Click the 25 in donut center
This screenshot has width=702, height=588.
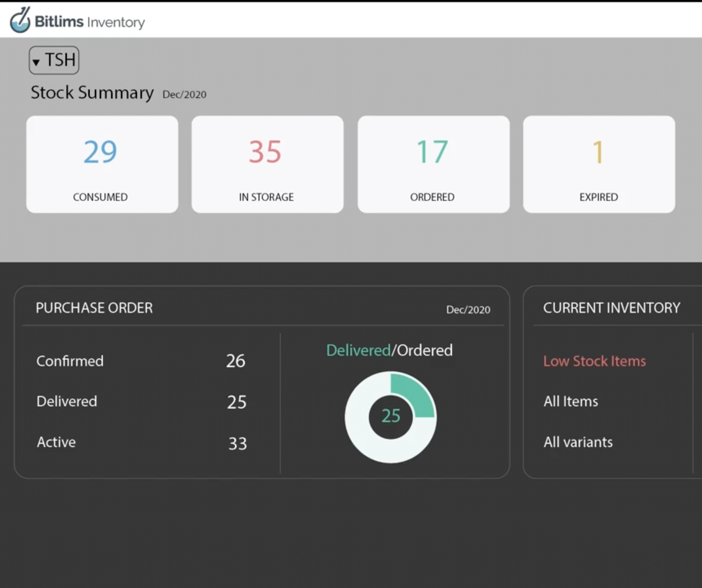391,416
